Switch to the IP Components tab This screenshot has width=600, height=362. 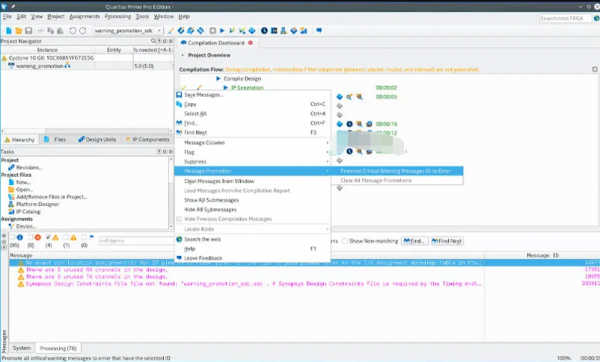coord(148,139)
